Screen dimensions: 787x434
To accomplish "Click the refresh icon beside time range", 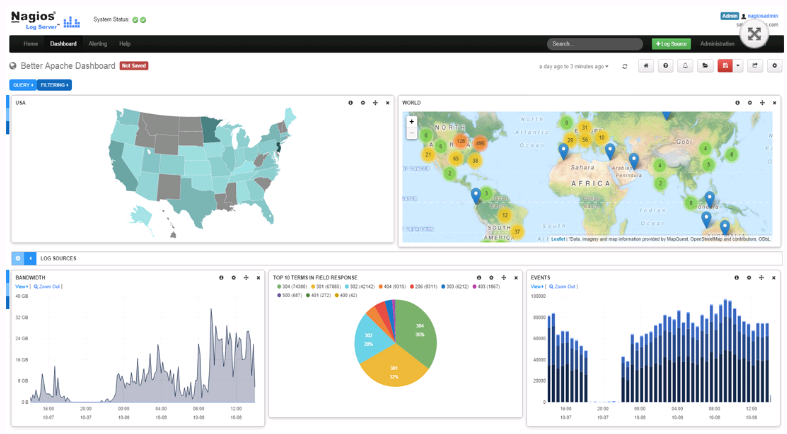I will pyautogui.click(x=625, y=66).
